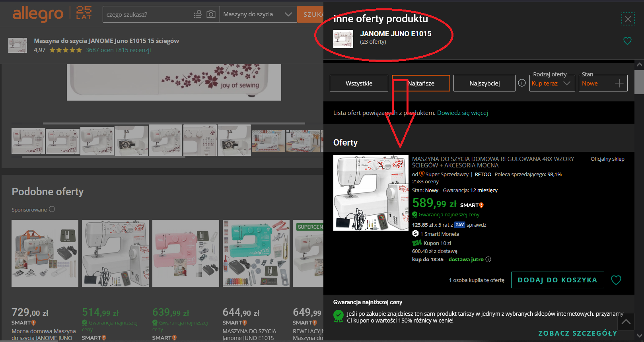The width and height of the screenshot is (644, 342).
Task: Click the 589,99 zł price
Action: 434,203
